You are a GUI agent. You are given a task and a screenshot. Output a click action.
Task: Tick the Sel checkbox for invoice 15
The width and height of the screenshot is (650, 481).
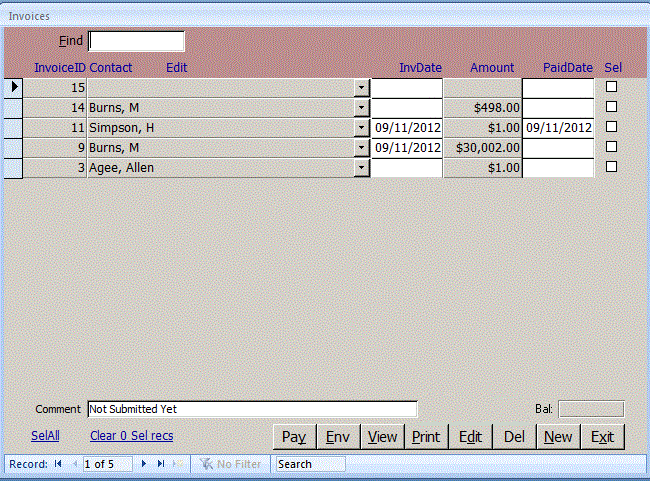click(x=611, y=87)
